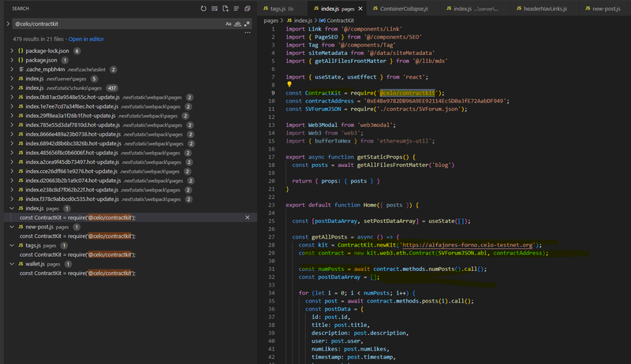Collapse index.js pages result group

[x=12, y=209]
